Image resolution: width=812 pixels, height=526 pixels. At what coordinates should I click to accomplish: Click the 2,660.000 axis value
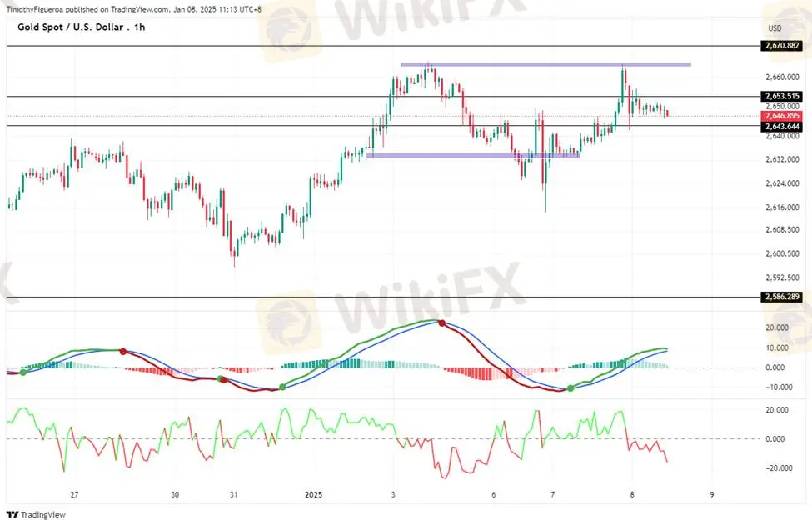coord(782,78)
